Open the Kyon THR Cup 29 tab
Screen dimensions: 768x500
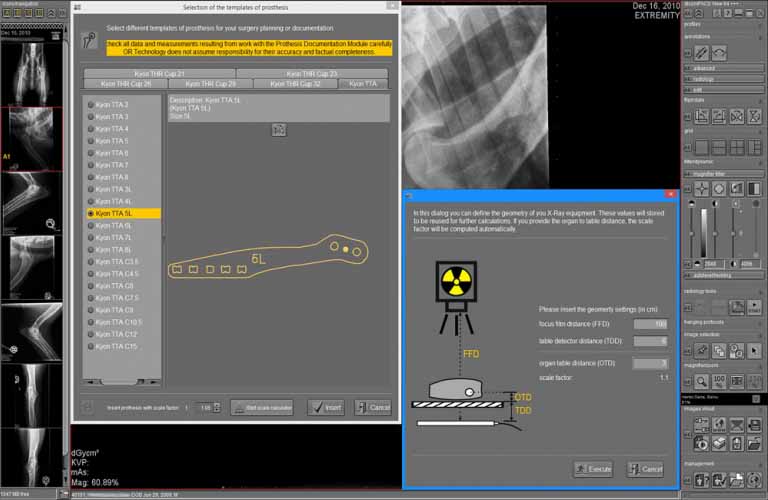pos(211,84)
